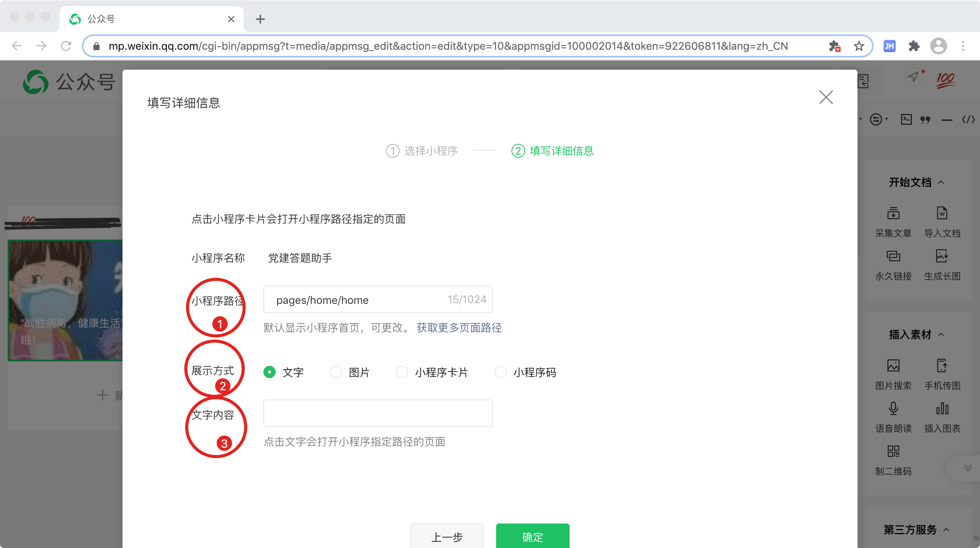
Task: Click the 生成长图 long image icon
Action: 942,256
